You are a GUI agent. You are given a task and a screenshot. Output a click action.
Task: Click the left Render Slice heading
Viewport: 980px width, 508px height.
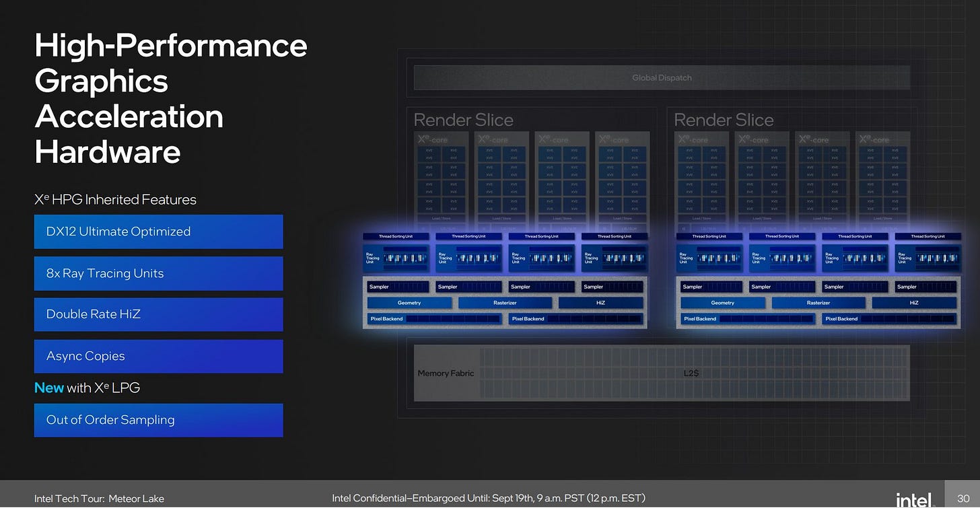(x=463, y=120)
